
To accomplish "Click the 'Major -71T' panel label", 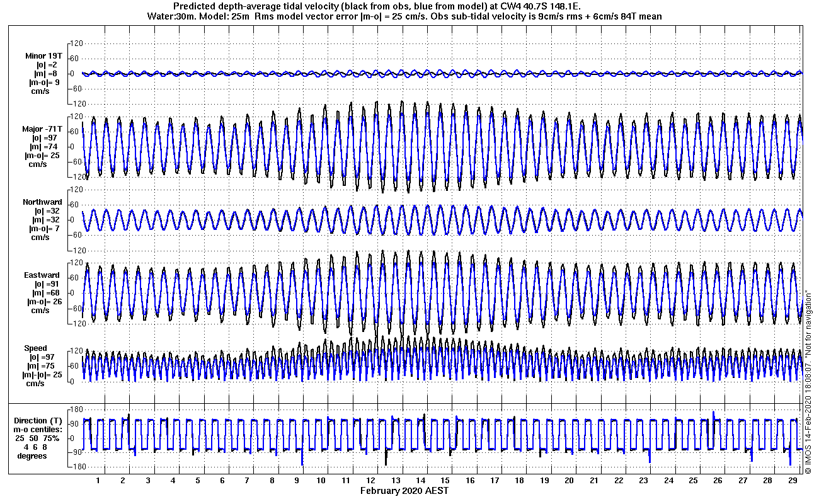I will [x=42, y=129].
